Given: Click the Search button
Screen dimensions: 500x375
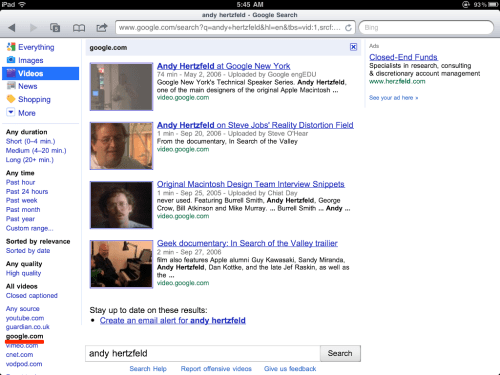Looking at the screenshot, I should pos(340,353).
